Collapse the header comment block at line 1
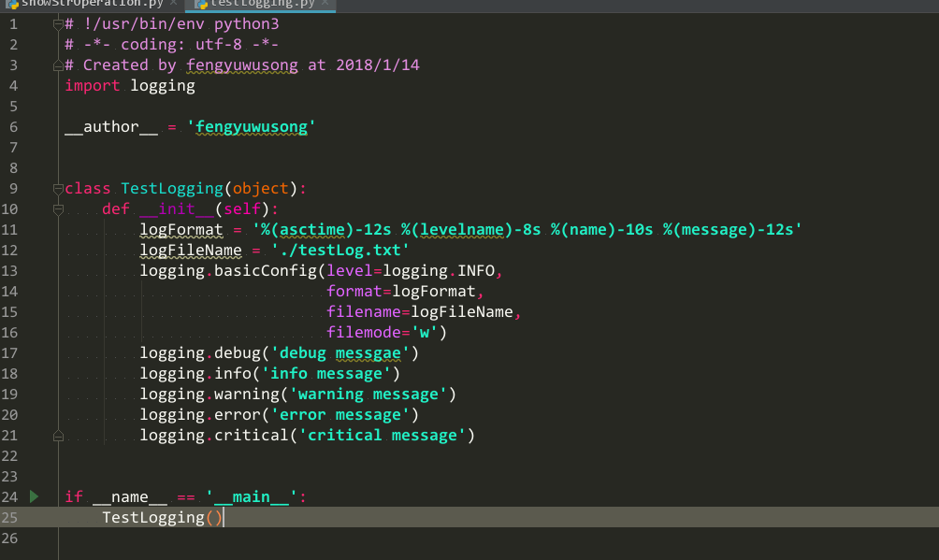This screenshot has width=939, height=560. 58,24
